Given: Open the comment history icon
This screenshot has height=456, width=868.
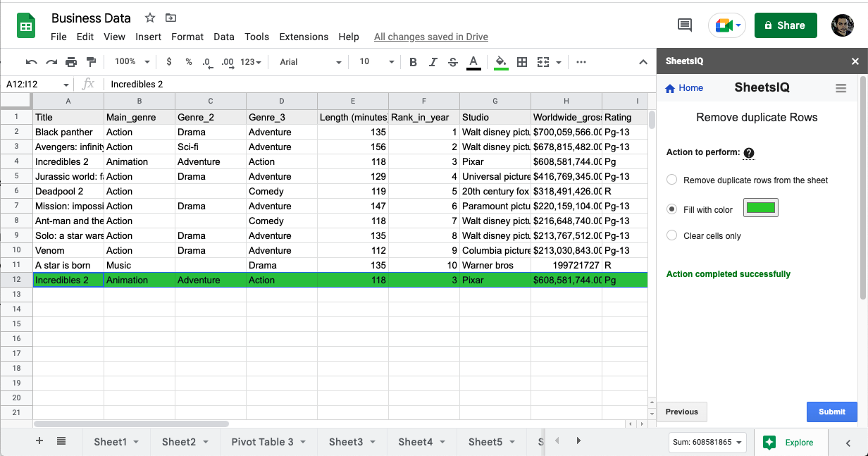Looking at the screenshot, I should point(684,25).
